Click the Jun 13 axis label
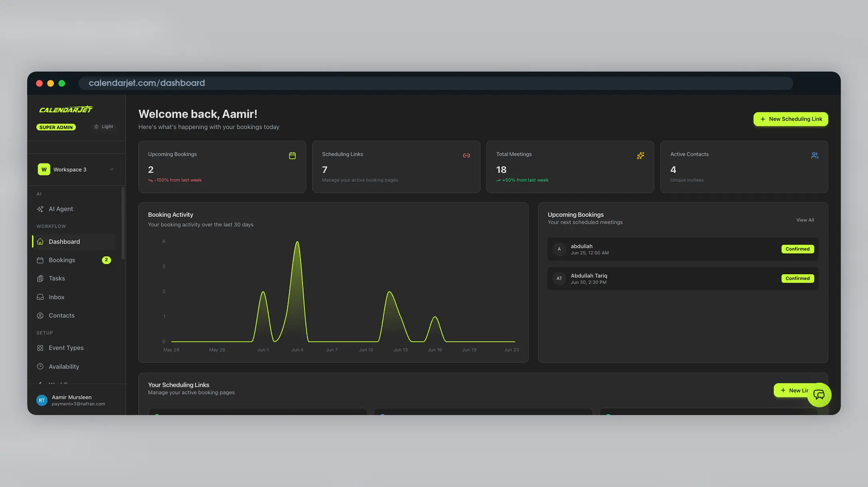The image size is (868, 487). click(x=400, y=350)
